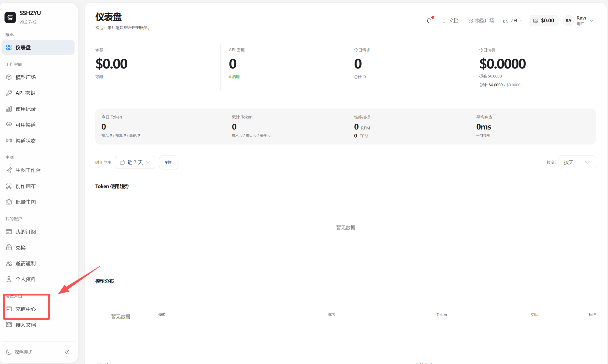Click the Token column header
608x364 pixels.
(442, 314)
